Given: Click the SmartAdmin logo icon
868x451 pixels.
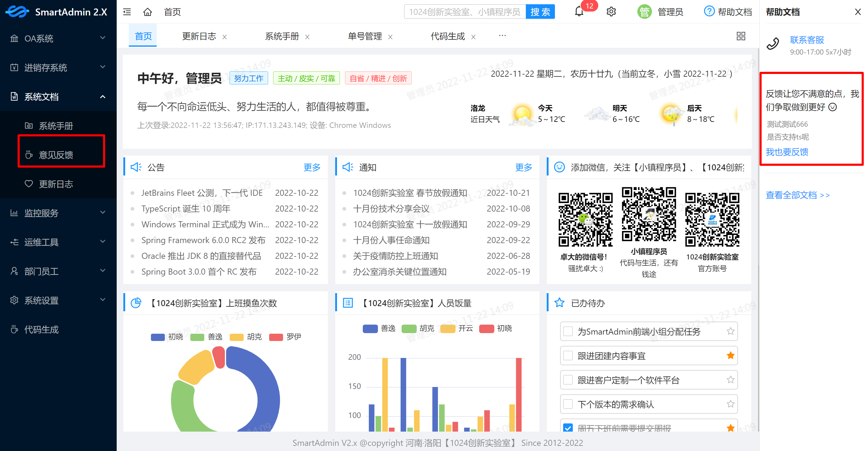Looking at the screenshot, I should tap(17, 12).
